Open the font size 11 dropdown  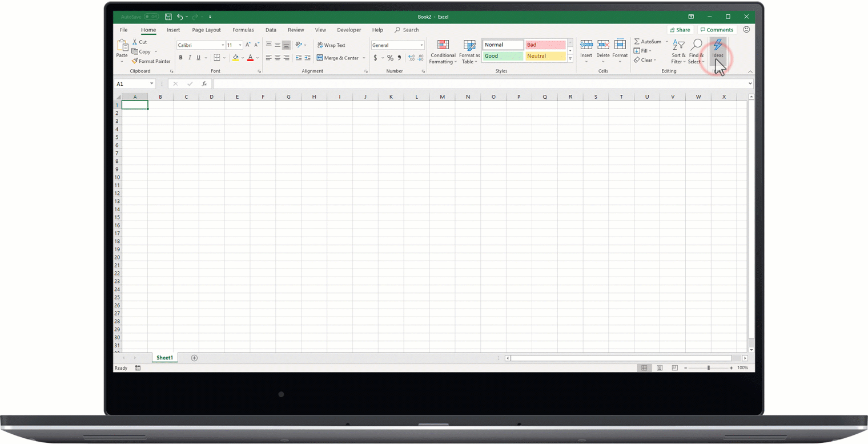point(240,45)
